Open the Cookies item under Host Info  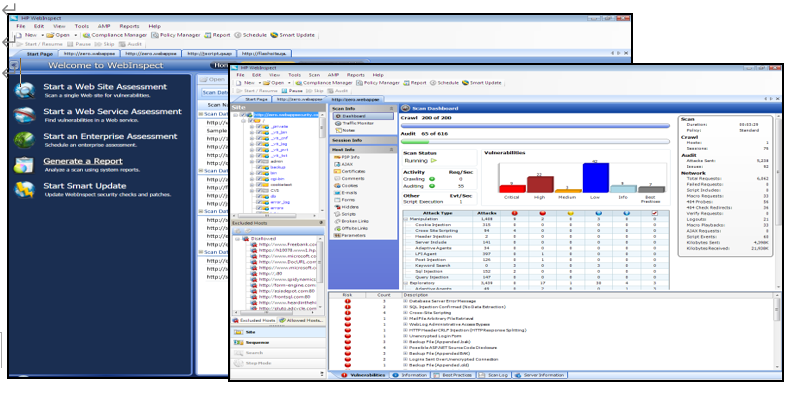(349, 186)
